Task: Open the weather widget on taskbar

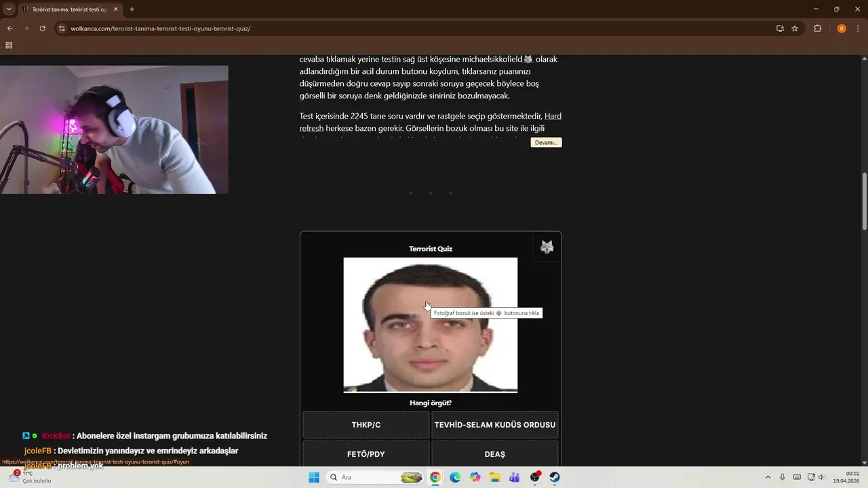Action: pos(30,477)
